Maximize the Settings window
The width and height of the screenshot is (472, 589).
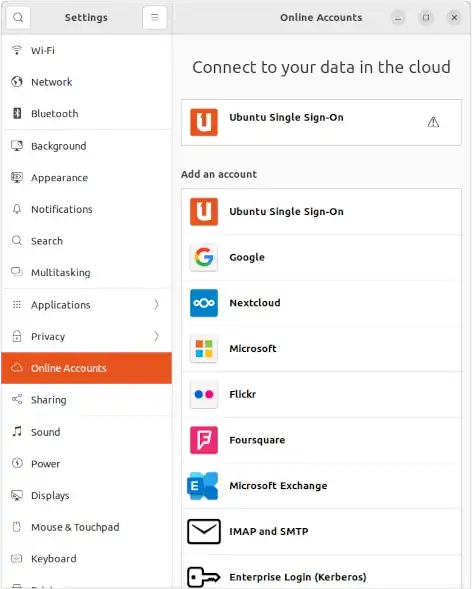[x=426, y=17]
